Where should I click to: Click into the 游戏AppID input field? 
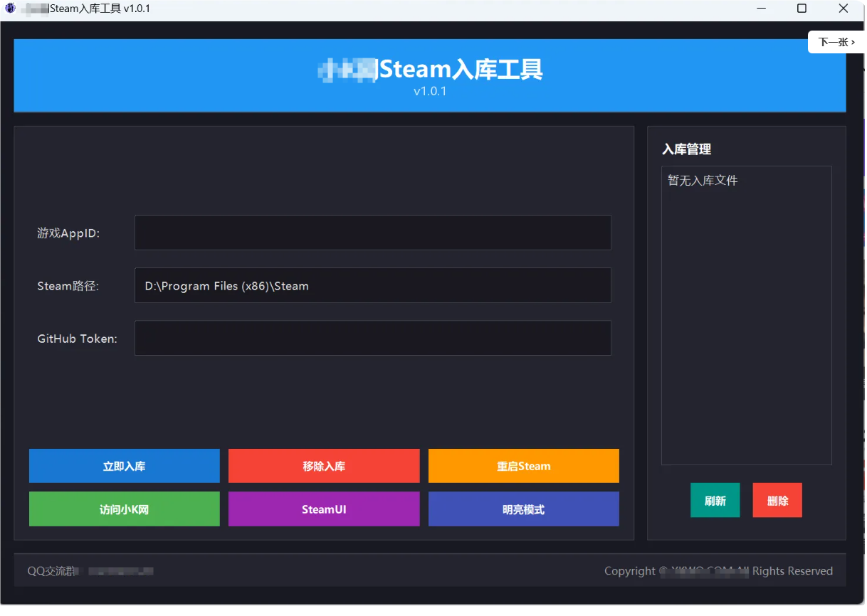(x=372, y=233)
